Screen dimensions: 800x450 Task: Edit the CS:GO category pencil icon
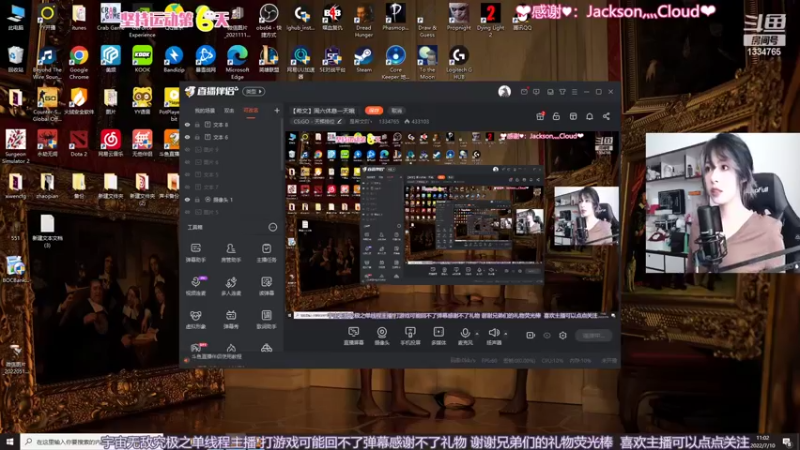pos(339,121)
